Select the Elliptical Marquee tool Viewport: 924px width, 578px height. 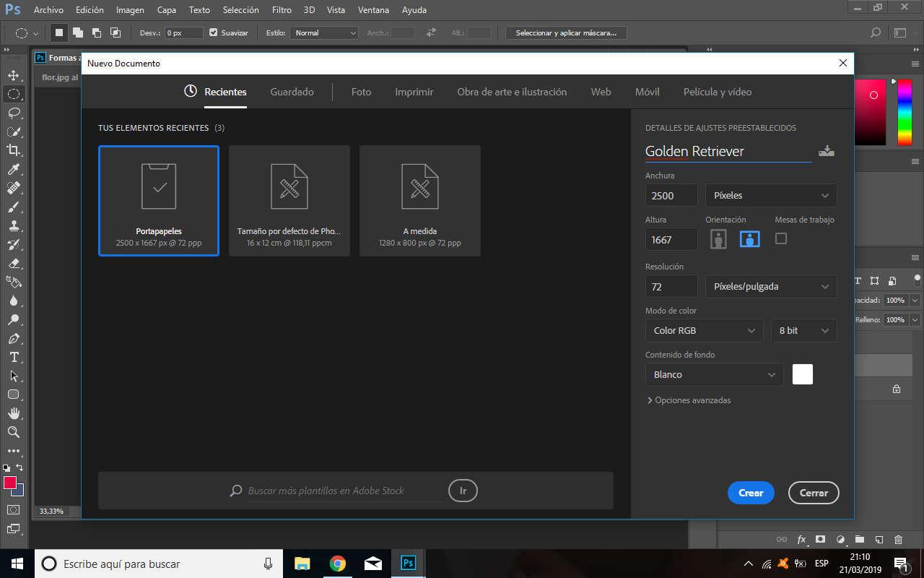point(13,94)
